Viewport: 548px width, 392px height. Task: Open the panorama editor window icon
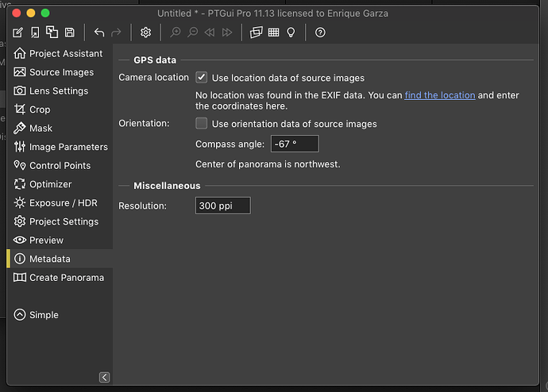tap(256, 33)
